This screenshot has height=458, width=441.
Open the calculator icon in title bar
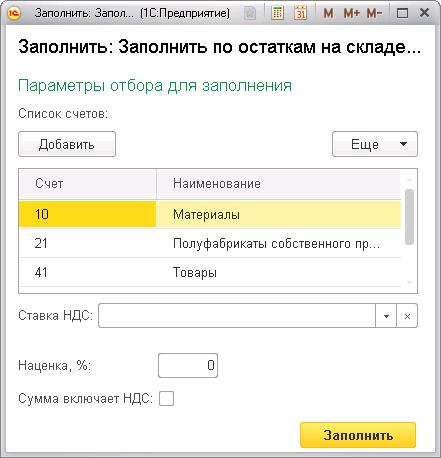coord(277,13)
